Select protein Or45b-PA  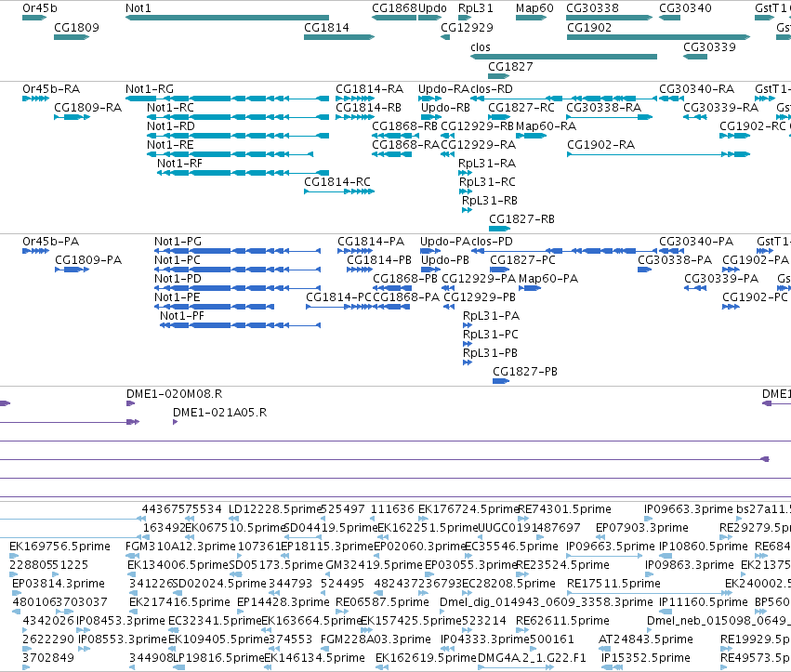pos(51,242)
